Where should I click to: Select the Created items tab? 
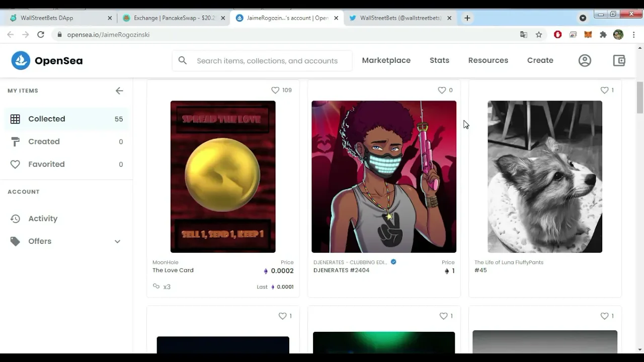tap(44, 142)
